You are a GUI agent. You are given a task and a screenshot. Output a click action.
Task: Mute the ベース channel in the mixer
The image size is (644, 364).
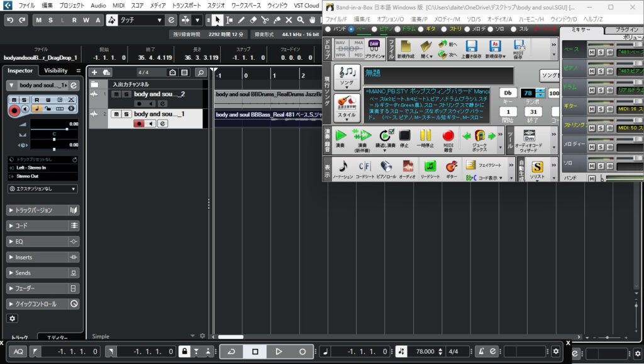[591, 52]
